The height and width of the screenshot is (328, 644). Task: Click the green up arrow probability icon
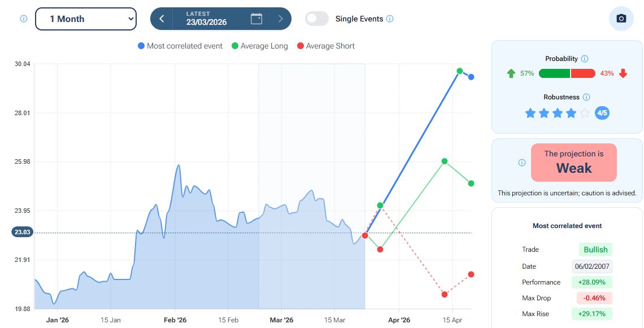tap(511, 73)
